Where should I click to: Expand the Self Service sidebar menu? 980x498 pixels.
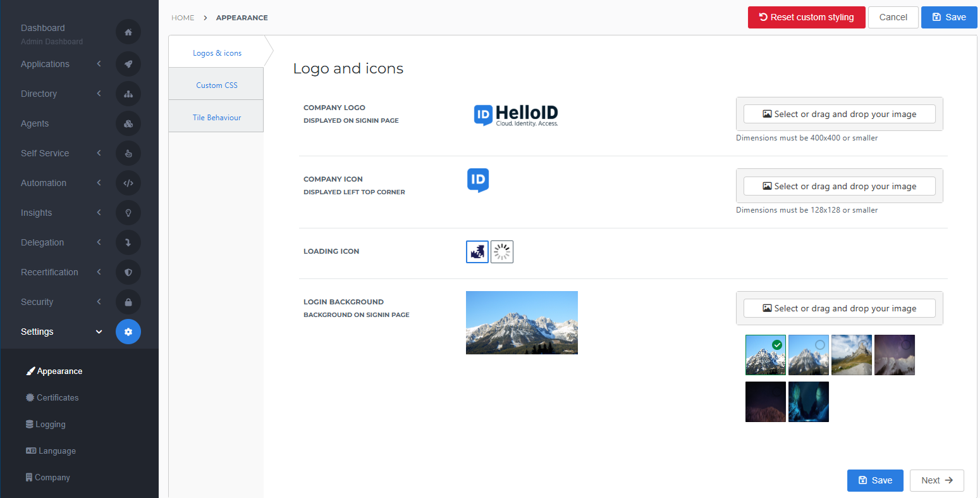(46, 153)
